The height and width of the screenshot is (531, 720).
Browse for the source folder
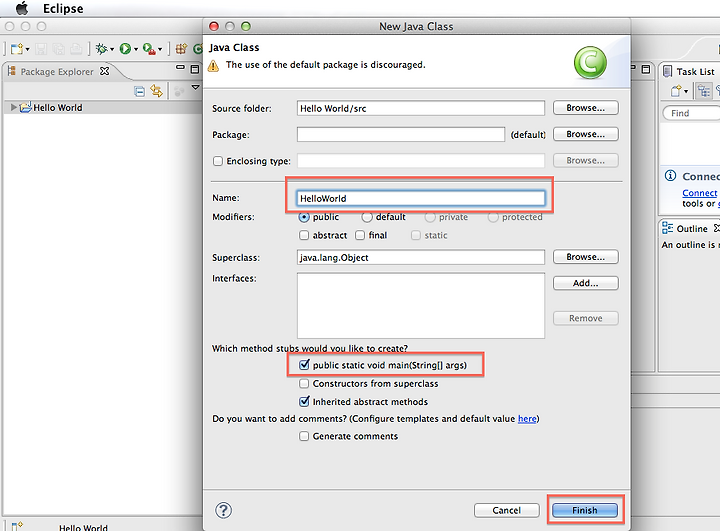pos(585,108)
